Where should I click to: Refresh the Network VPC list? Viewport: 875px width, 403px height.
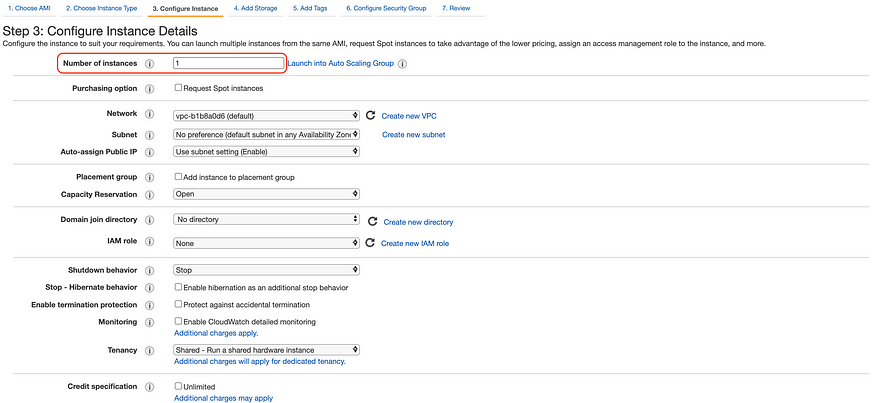[x=370, y=115]
